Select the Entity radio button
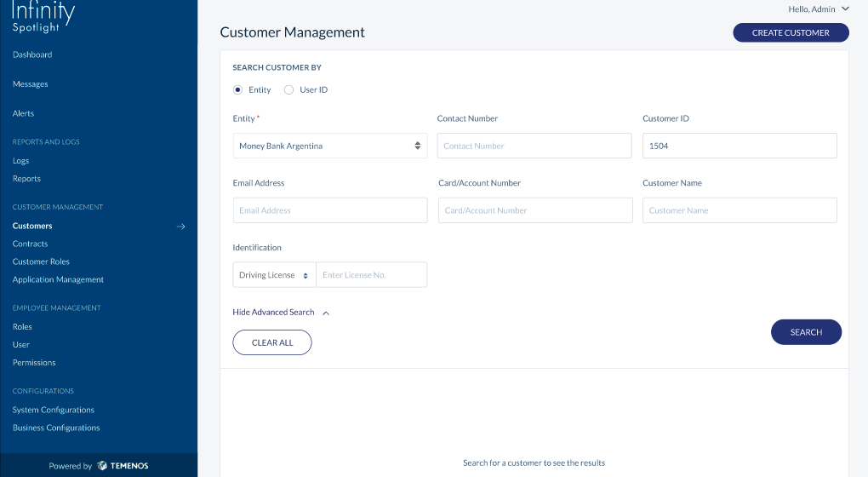868x477 pixels. point(238,89)
